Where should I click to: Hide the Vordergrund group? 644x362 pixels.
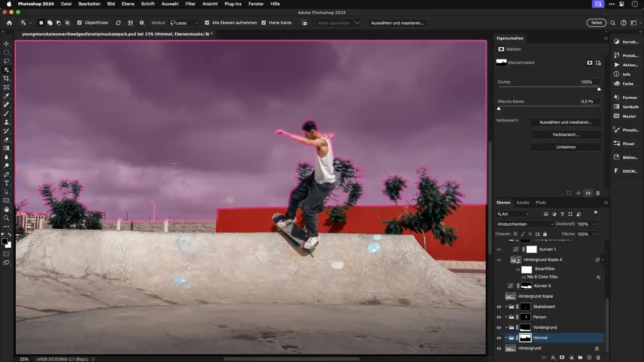499,327
